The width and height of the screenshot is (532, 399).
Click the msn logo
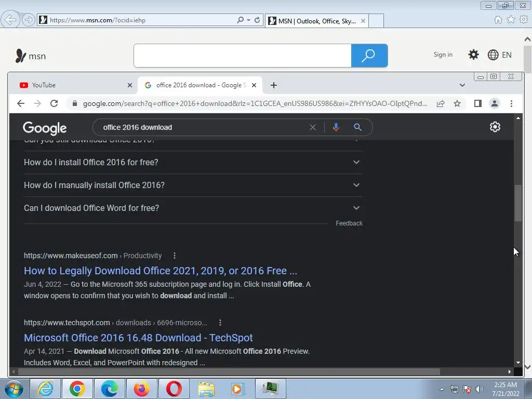[x=31, y=56]
